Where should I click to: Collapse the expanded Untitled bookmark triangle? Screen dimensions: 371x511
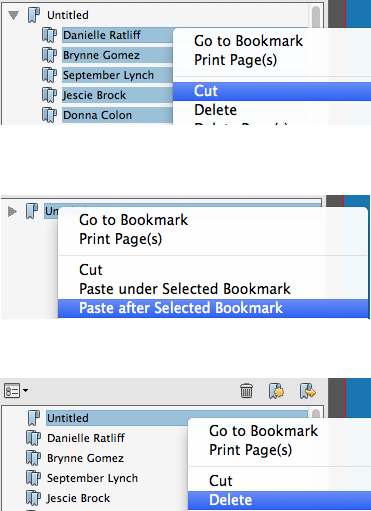pyautogui.click(x=13, y=15)
